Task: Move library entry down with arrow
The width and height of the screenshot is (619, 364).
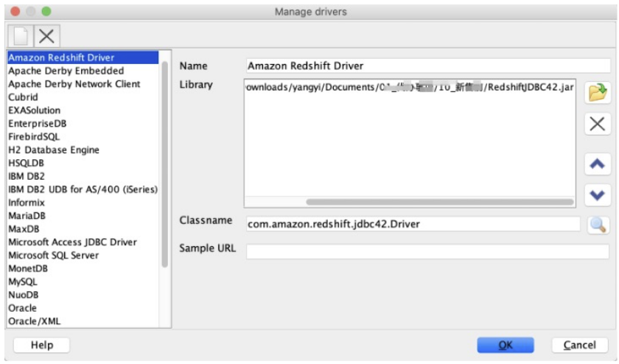Action: pyautogui.click(x=598, y=195)
